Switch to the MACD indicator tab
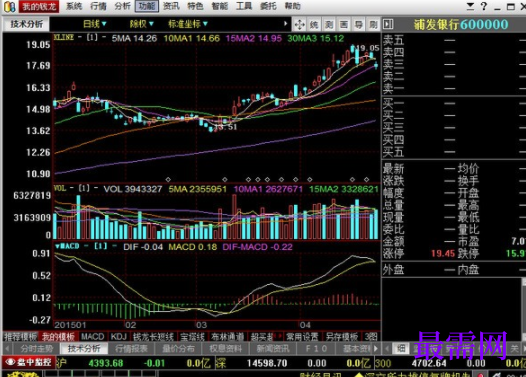 (x=93, y=336)
